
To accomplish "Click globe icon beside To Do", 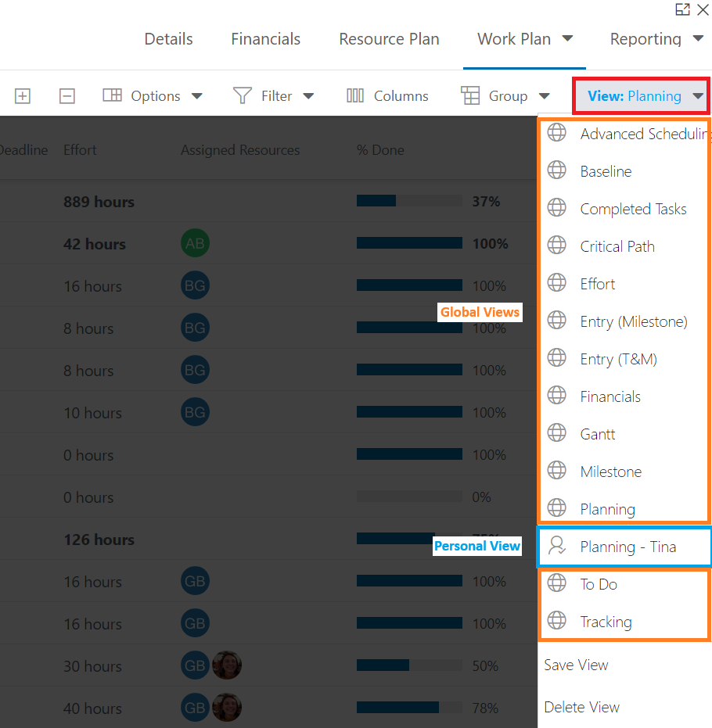I will tap(556, 583).
